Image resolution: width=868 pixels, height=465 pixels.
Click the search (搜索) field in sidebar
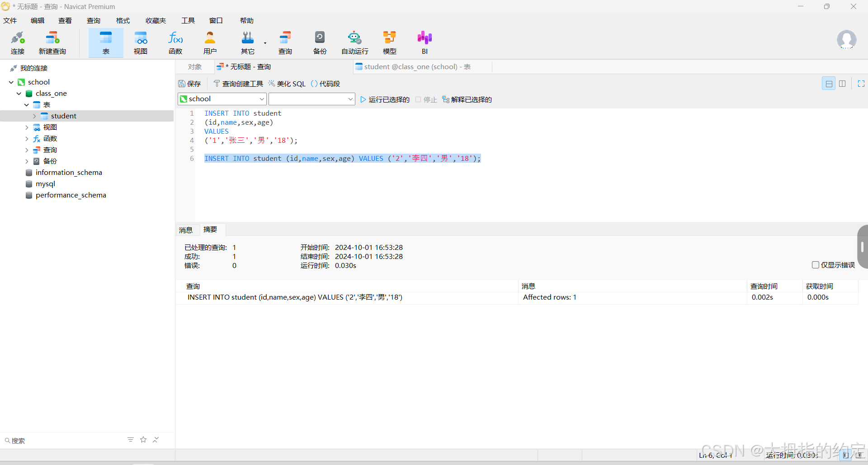click(63, 441)
